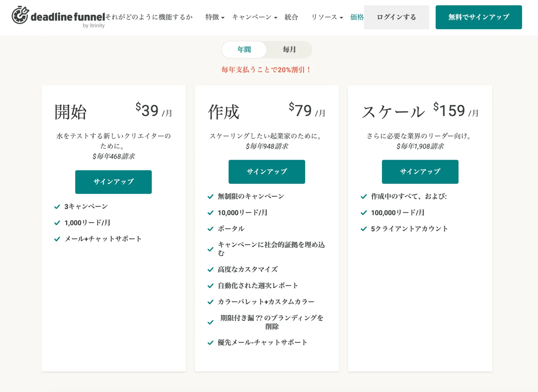Click checkmark beside 100,000リード/月
538x392 pixels.
363,213
